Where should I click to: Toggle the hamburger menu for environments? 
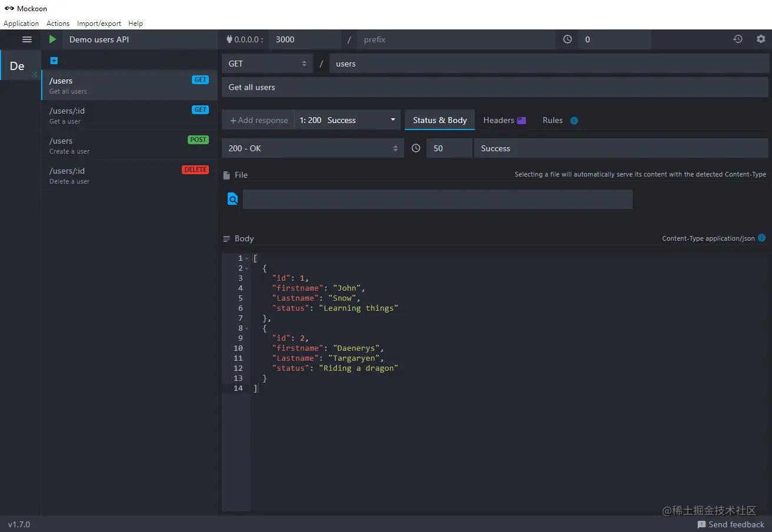point(27,39)
